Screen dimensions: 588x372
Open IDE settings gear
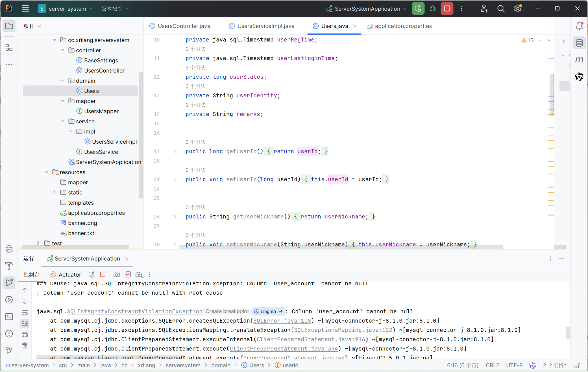point(518,8)
